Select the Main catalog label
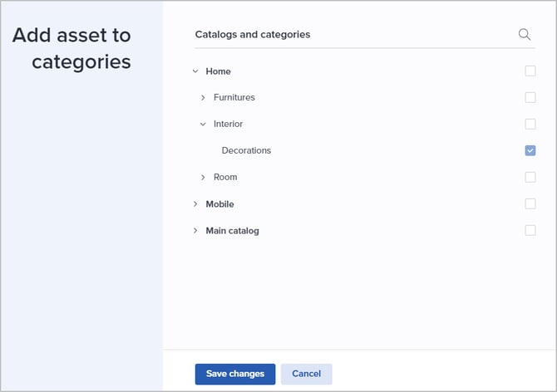 (232, 231)
